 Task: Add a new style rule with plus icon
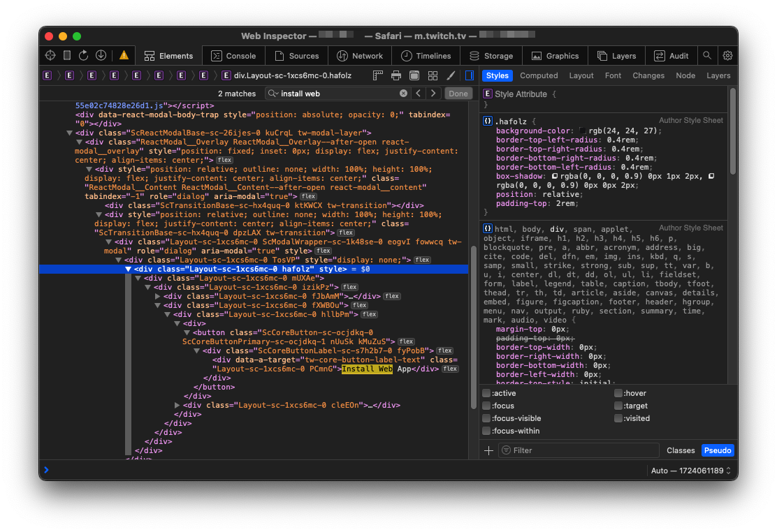click(488, 450)
